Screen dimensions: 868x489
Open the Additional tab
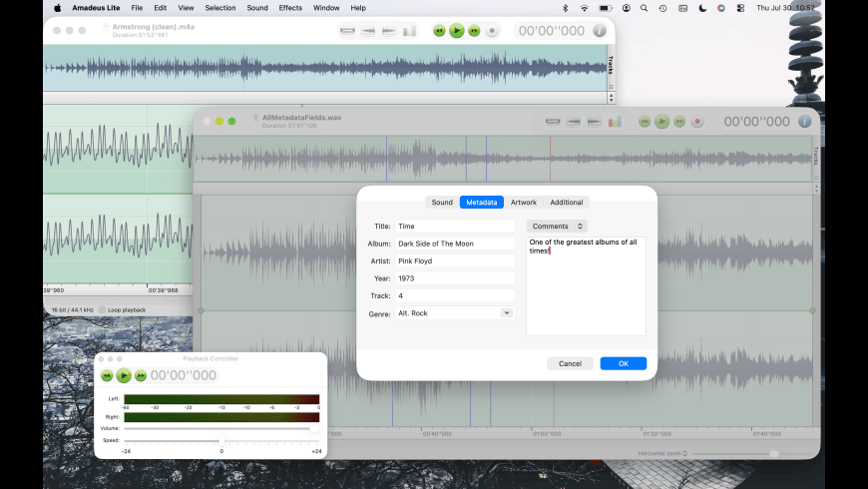[567, 203]
